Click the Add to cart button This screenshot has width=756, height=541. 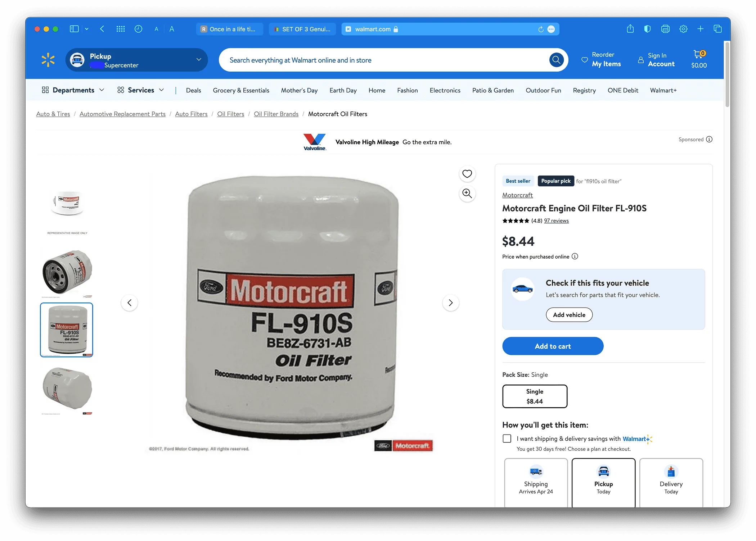click(x=553, y=346)
